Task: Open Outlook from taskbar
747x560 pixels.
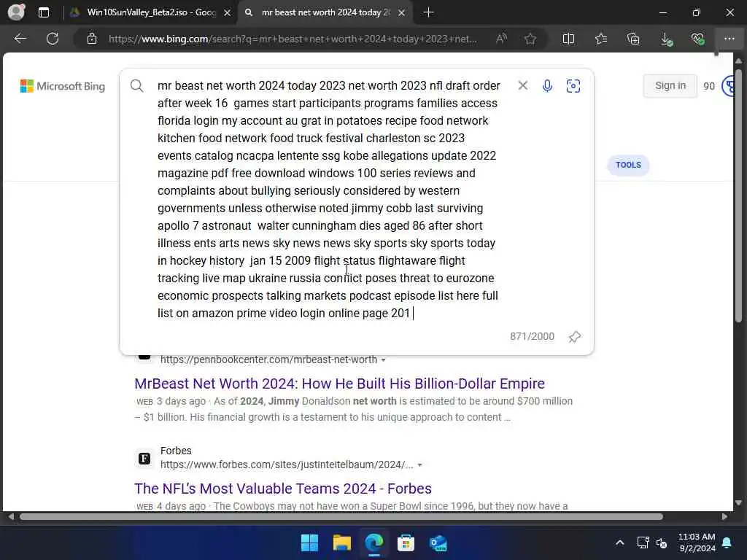Action: (x=438, y=542)
